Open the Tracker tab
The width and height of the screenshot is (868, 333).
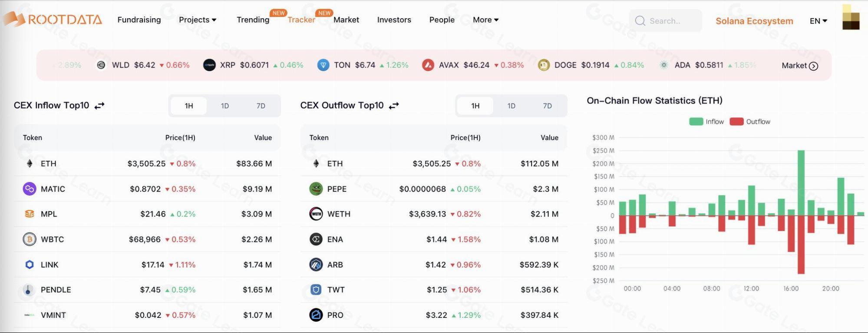(x=301, y=20)
